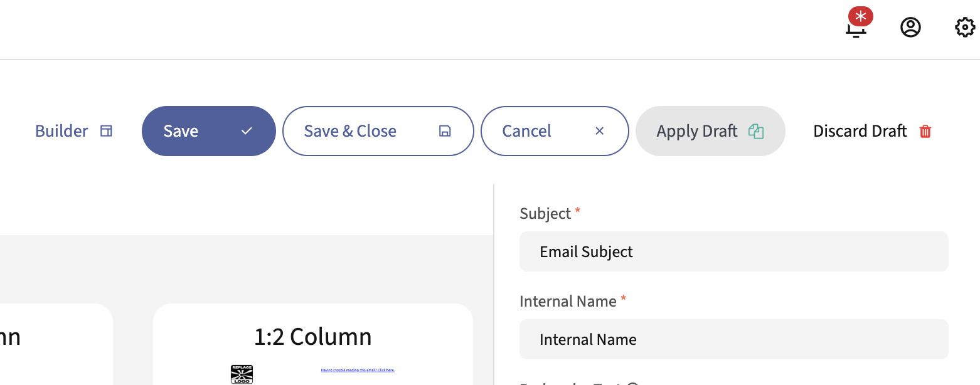This screenshot has height=385, width=980.
Task: Click the layout icon beside Builder
Action: pos(107,131)
